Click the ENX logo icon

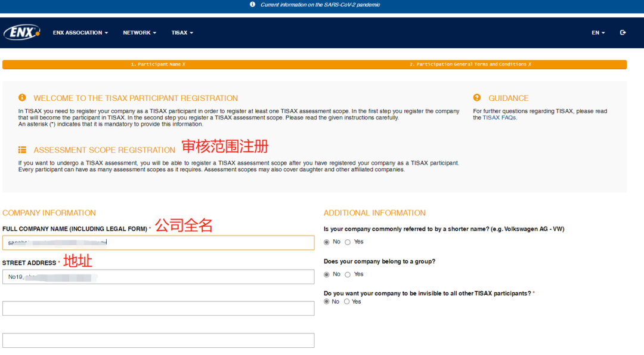[x=22, y=32]
